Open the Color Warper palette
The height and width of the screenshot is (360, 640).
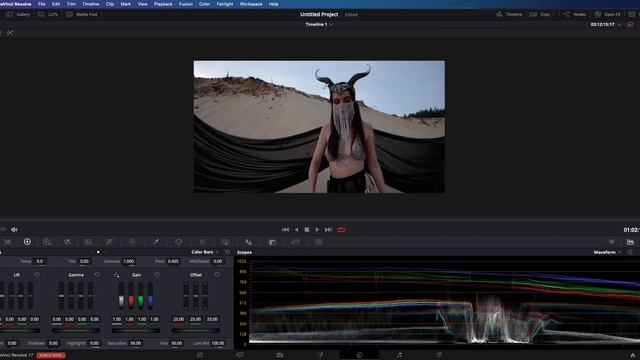point(132,242)
